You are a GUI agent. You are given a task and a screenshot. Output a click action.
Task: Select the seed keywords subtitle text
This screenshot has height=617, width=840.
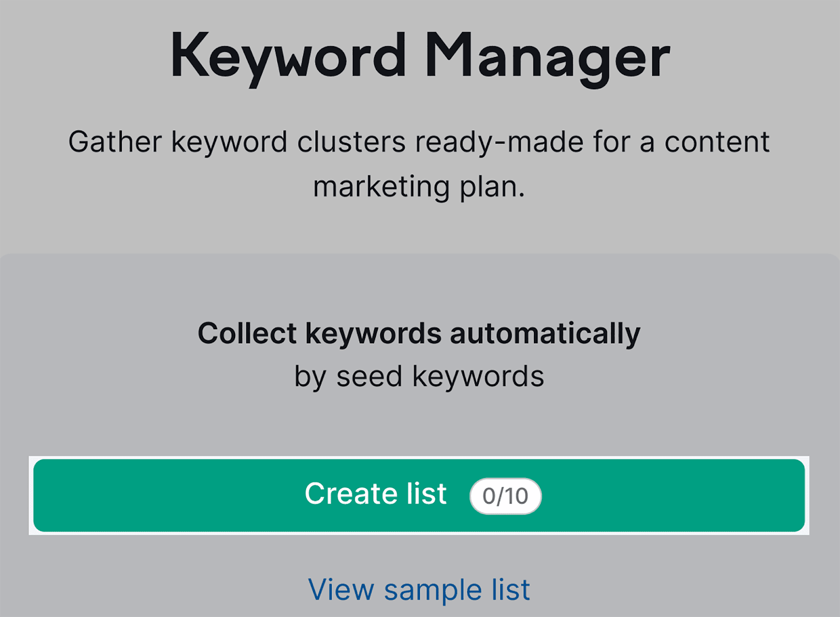[x=418, y=375]
